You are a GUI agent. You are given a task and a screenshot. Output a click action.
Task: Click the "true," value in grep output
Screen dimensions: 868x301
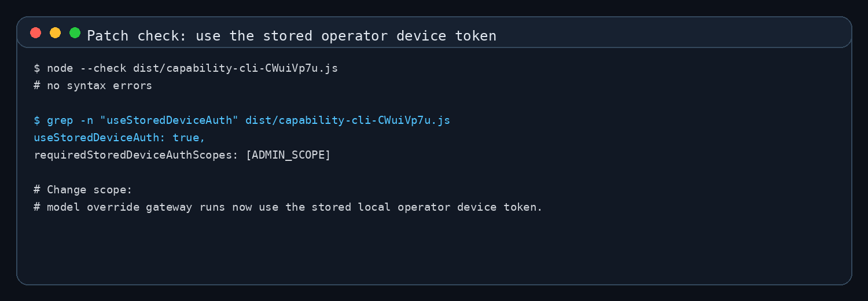point(189,138)
